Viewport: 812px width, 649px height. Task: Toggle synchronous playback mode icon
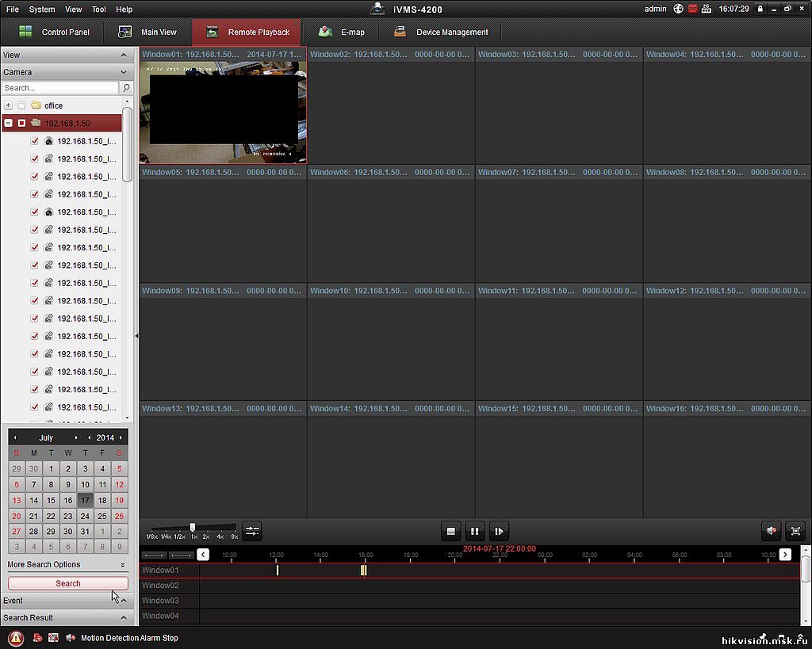[x=251, y=531]
